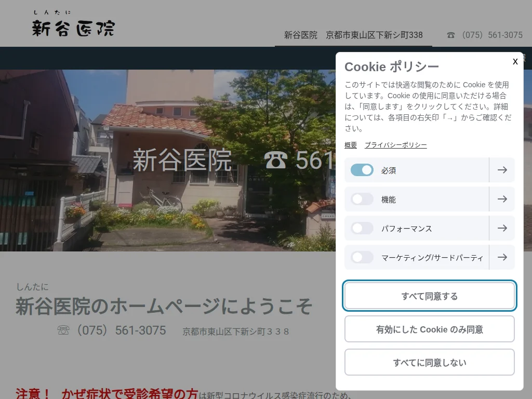Enable the マーケティング/サードパーティ toggle
Image resolution: width=532 pixels, height=399 pixels.
(x=362, y=257)
